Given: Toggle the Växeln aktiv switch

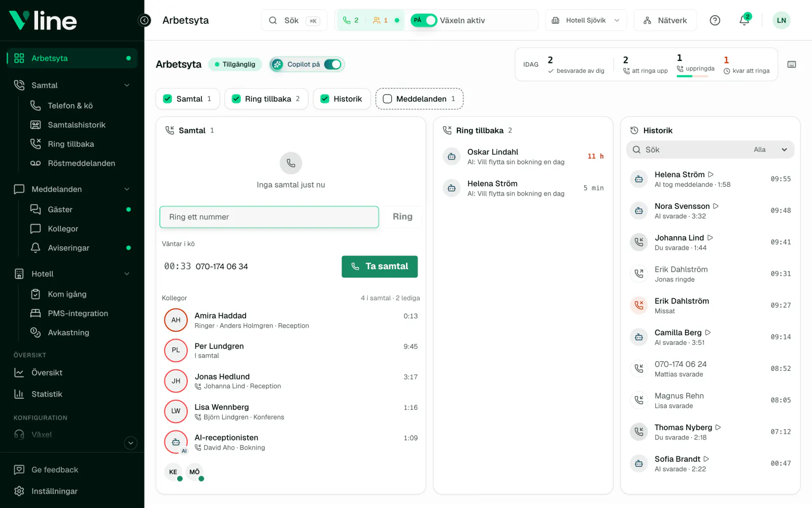Looking at the screenshot, I should tap(424, 20).
